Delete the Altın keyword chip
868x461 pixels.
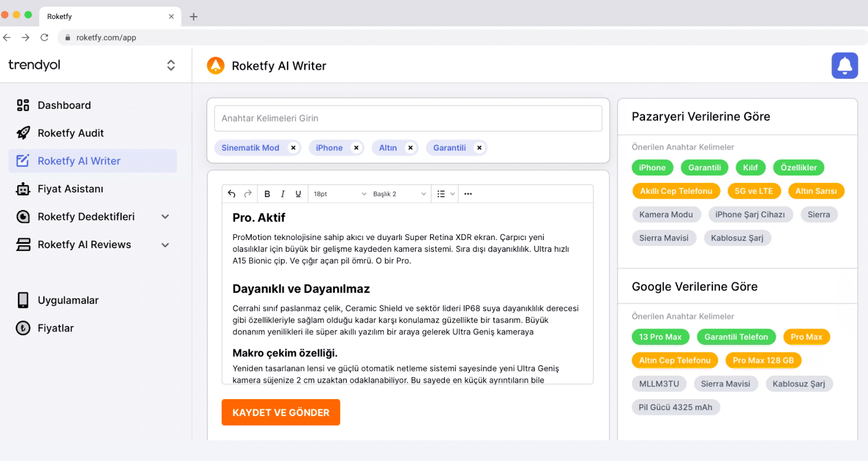[411, 148]
